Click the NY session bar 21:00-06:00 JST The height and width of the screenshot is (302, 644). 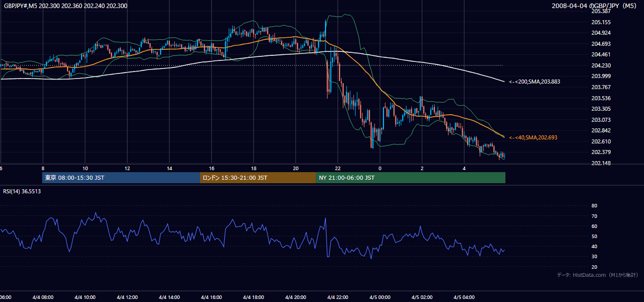tap(411, 178)
